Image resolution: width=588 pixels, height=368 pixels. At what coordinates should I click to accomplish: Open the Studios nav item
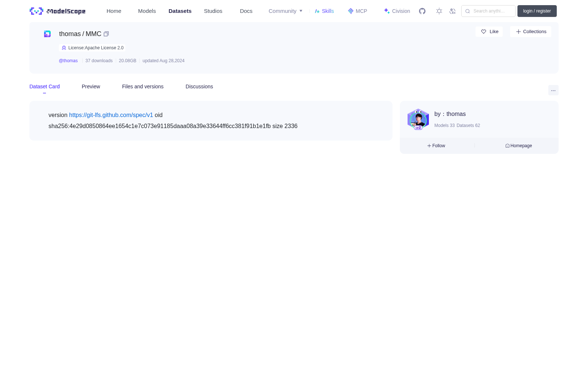click(213, 11)
